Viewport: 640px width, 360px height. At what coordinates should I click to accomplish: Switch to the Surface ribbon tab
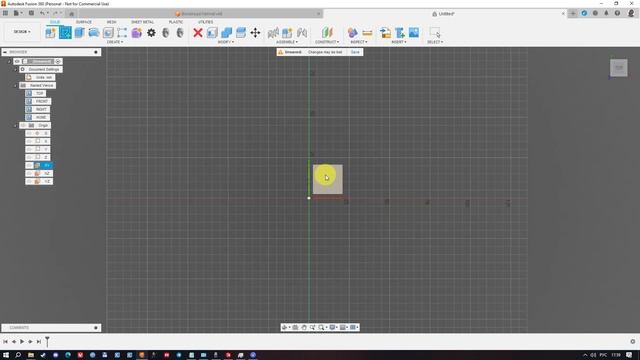click(x=84, y=22)
